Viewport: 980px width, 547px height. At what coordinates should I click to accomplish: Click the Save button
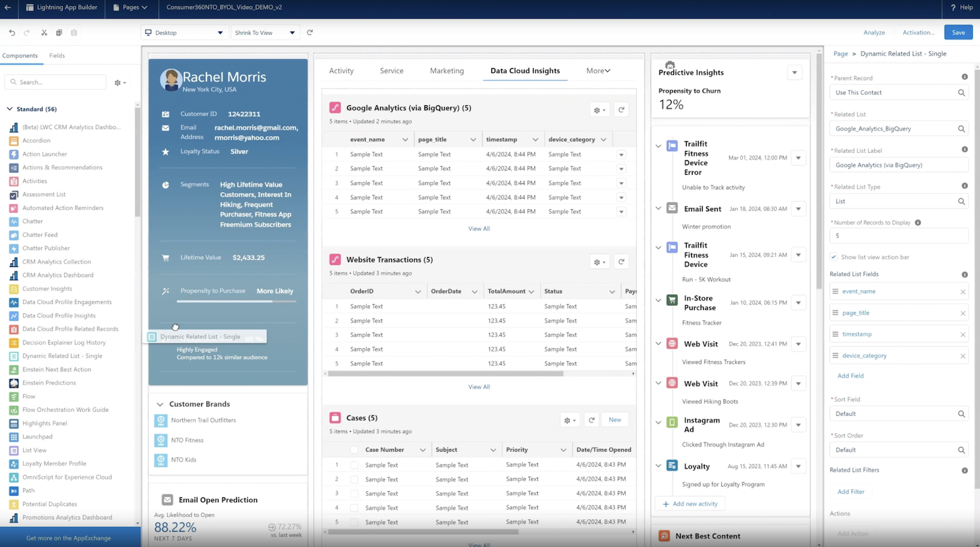(958, 32)
